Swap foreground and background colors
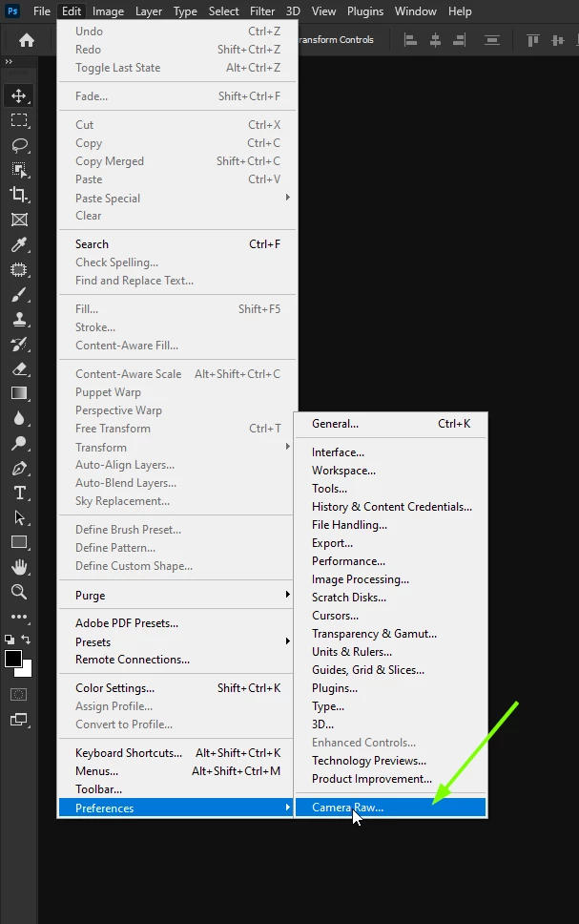Screen dimensions: 579x924 [x=26, y=640]
